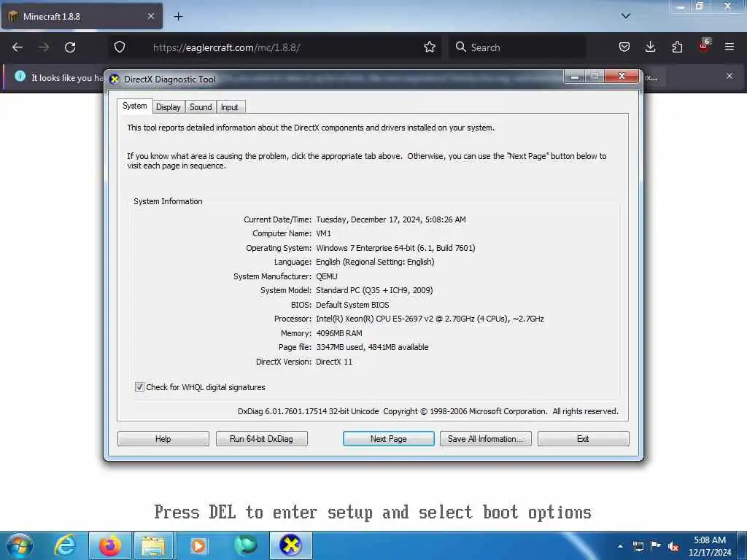Click the Action Center flag icon
Viewport: 747px width, 560px height.
point(656,546)
